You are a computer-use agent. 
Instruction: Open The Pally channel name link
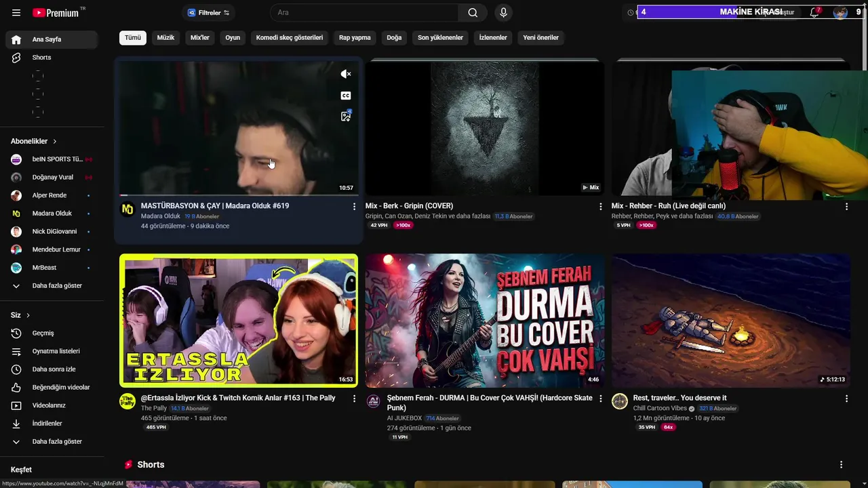154,409
